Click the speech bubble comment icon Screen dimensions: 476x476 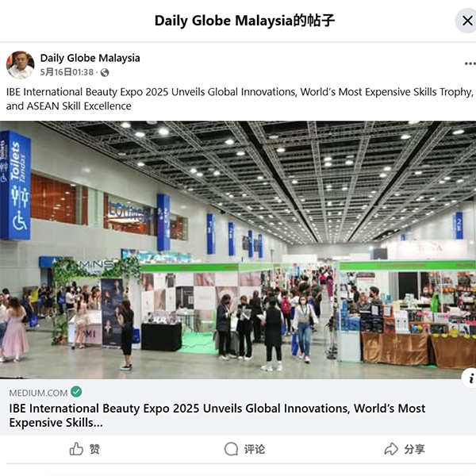coord(231,449)
